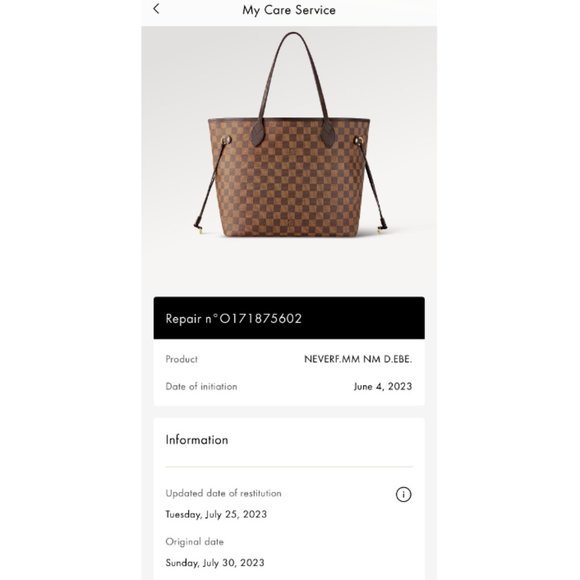Tap the Date of initiation label

(x=201, y=387)
